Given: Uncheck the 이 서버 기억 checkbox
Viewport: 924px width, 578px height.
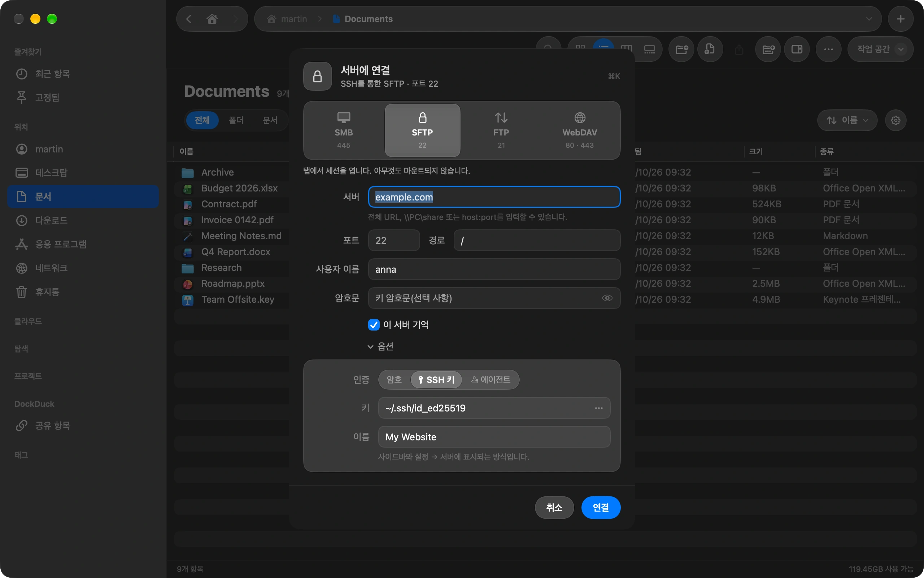Looking at the screenshot, I should click(374, 324).
